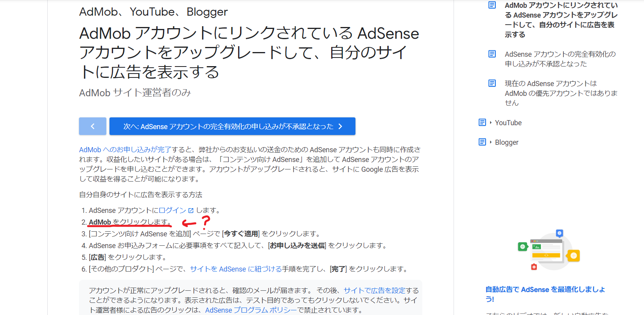The width and height of the screenshot is (644, 315).
Task: Click the heading AdMob、YouTube、Blogger
Action: (x=153, y=12)
